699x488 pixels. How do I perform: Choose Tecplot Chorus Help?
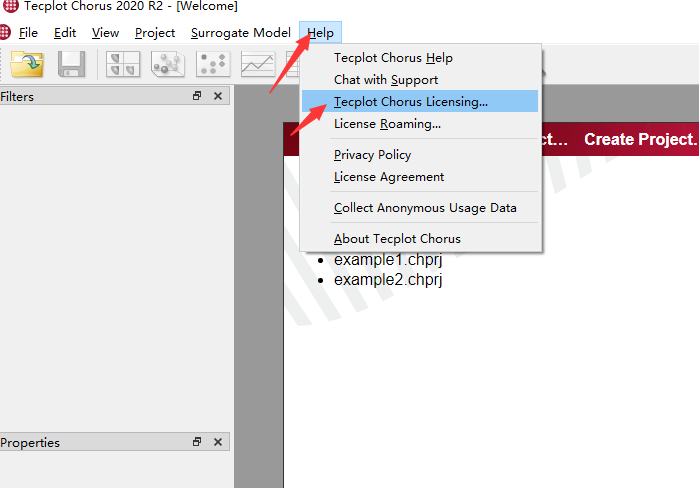coord(420,58)
